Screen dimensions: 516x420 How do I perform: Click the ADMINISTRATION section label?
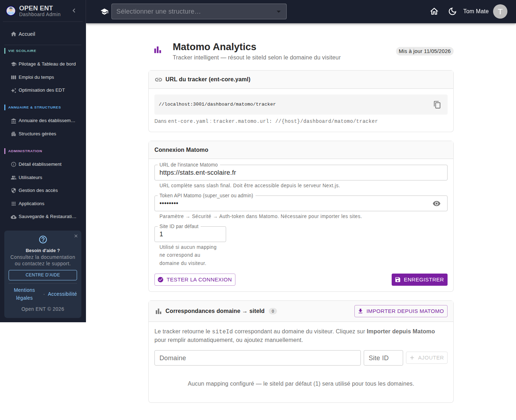[25, 151]
